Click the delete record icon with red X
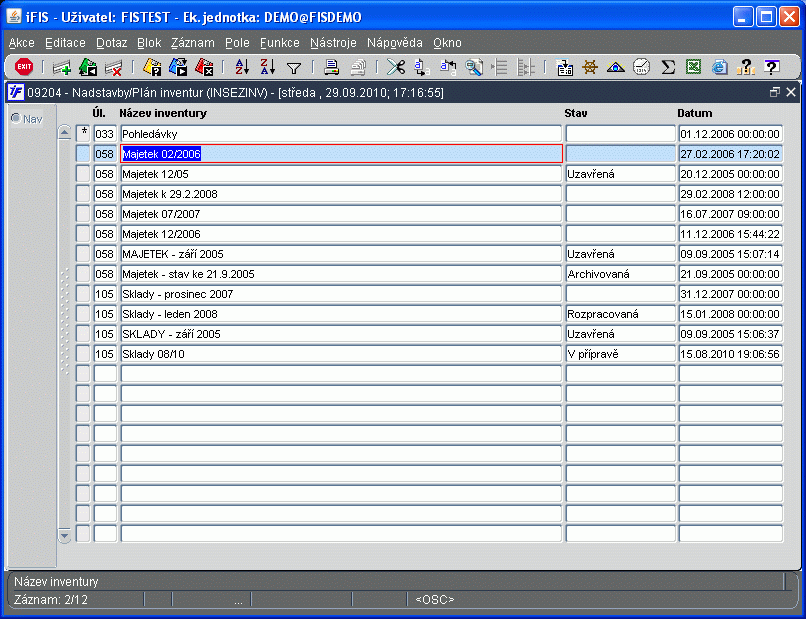The width and height of the screenshot is (806, 619). (x=114, y=67)
